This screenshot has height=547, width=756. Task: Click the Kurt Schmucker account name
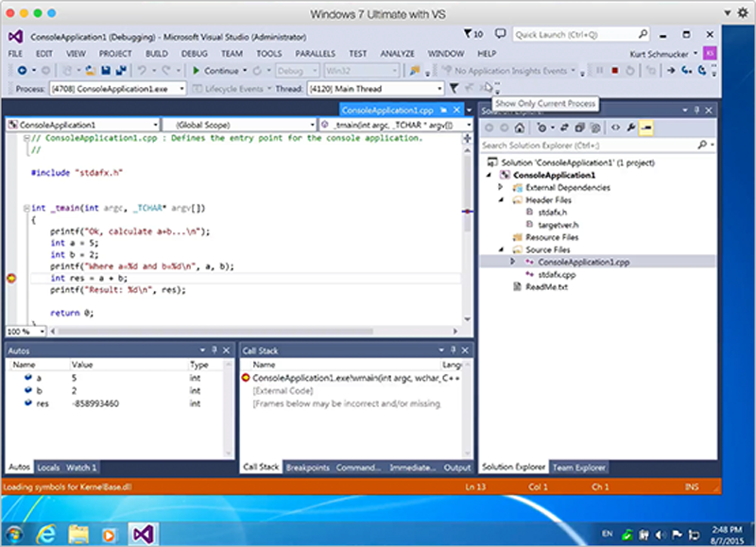pos(659,54)
